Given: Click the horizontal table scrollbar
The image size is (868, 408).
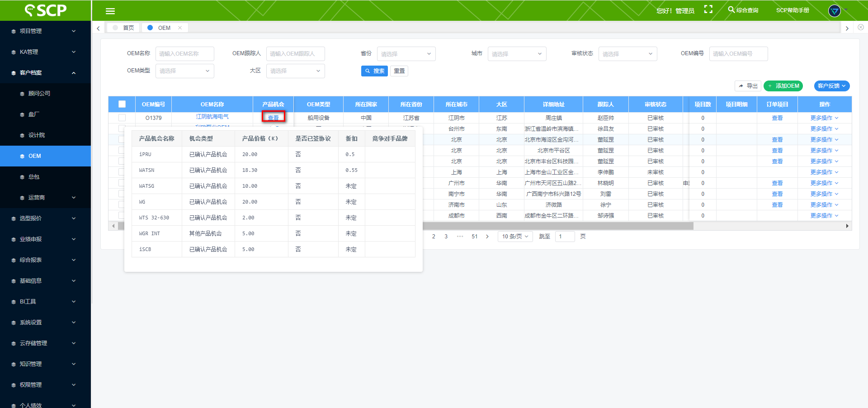Looking at the screenshot, I should click(406, 226).
